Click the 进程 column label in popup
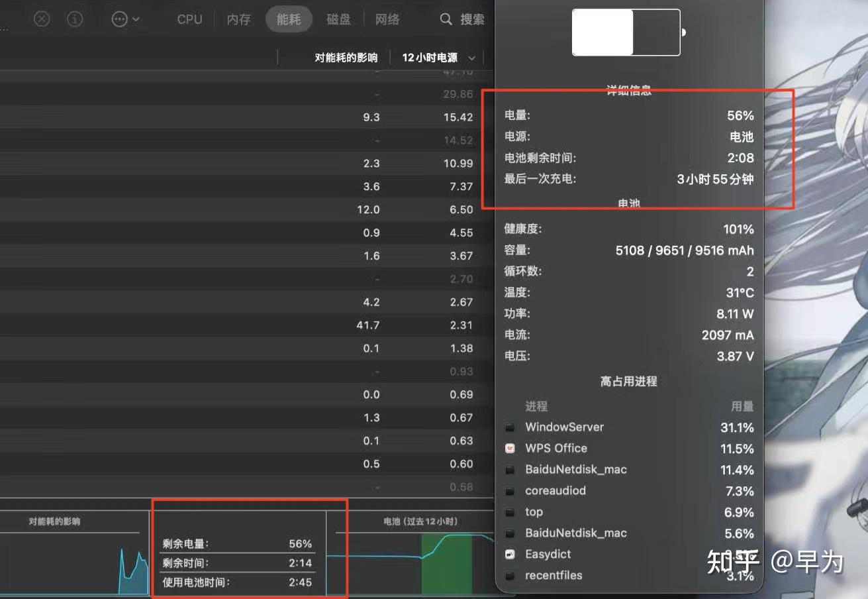 [x=536, y=406]
